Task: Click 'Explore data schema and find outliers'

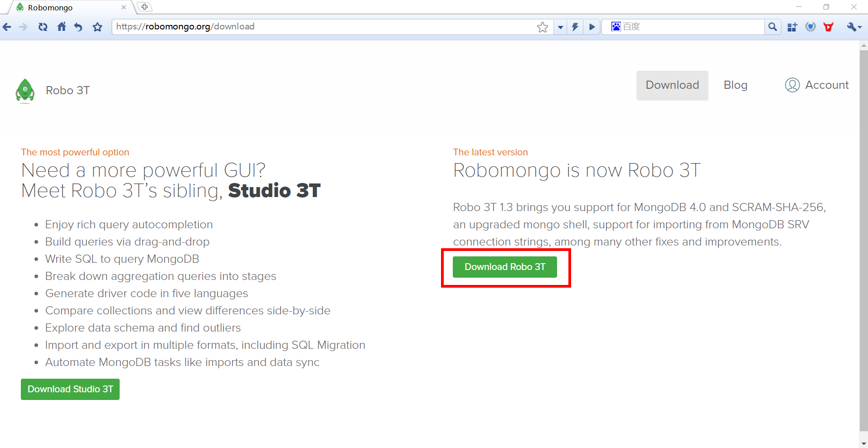Action: click(x=143, y=328)
